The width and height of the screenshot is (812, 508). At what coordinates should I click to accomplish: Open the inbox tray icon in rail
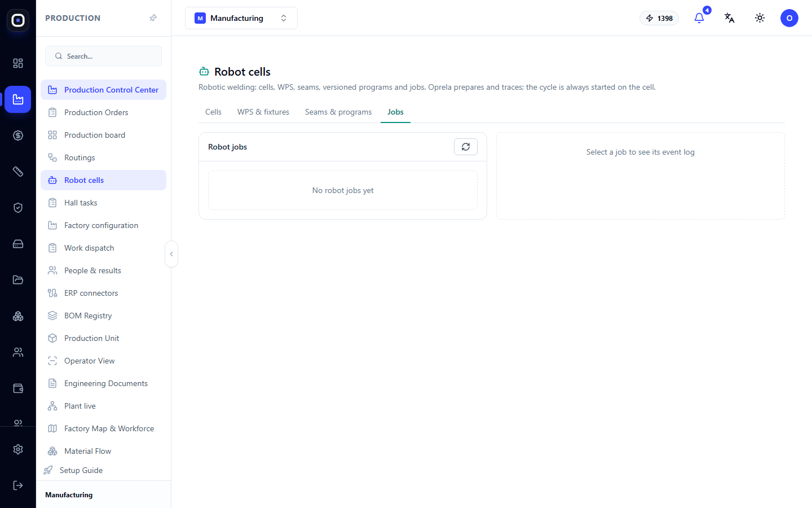click(x=18, y=244)
